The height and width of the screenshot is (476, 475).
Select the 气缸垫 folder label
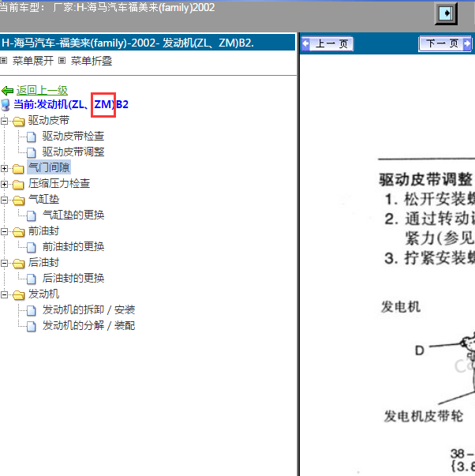[x=43, y=199]
